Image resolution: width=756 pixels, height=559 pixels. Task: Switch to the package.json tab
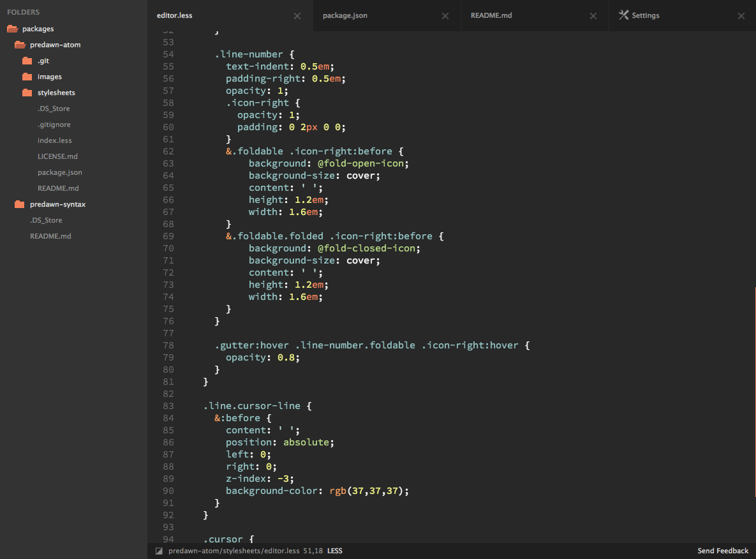(345, 15)
